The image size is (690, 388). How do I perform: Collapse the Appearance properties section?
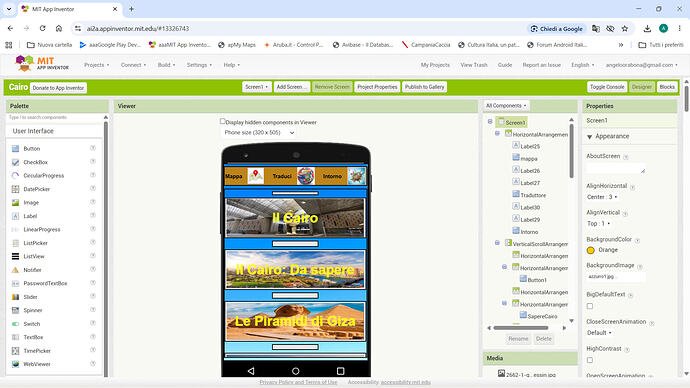[x=590, y=137]
